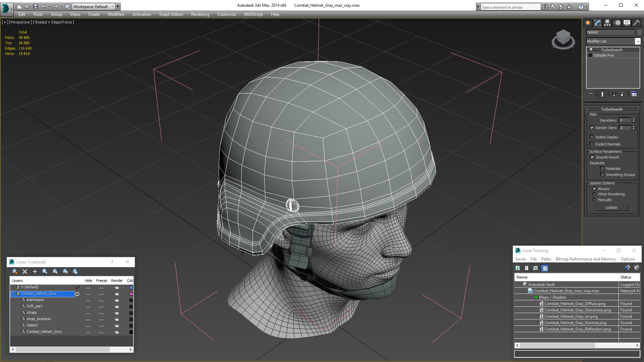Click the Hide column header in Layers

[x=88, y=281]
